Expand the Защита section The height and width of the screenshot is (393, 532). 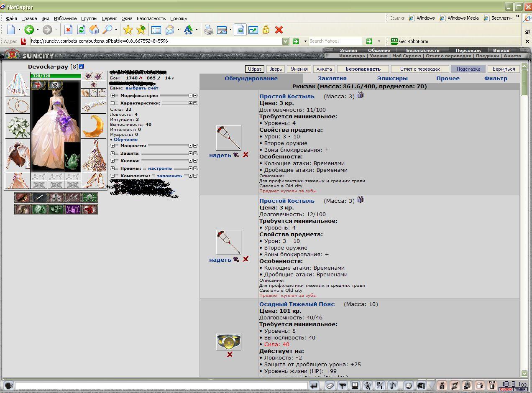click(x=113, y=153)
